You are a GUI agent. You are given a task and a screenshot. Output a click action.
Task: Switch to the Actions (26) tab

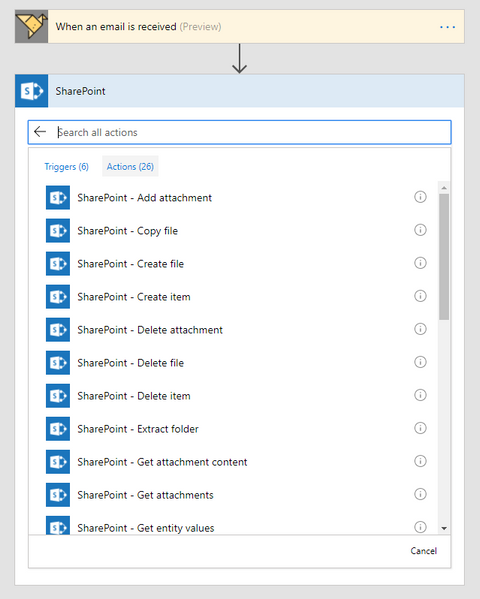(130, 167)
